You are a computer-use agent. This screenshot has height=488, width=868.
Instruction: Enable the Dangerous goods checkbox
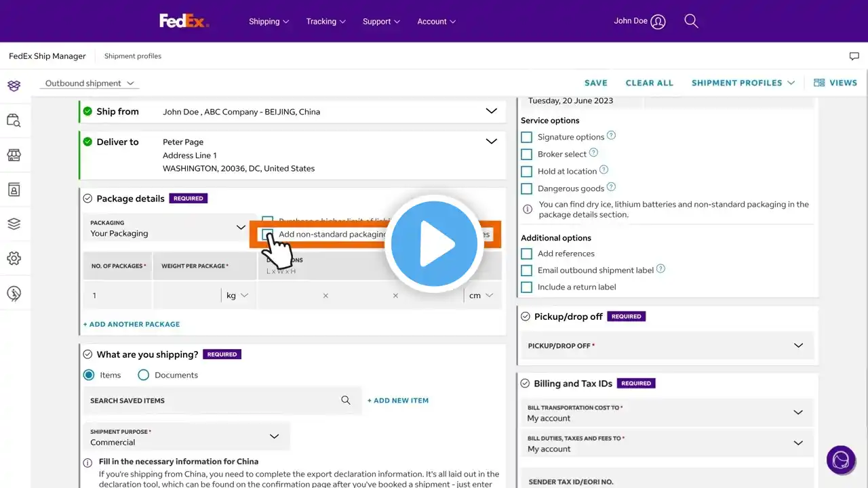pos(526,189)
